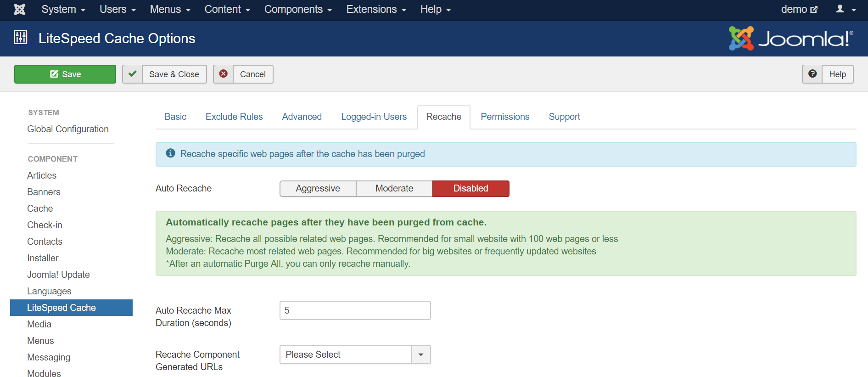
Task: Click the Joomla logo icon in the top menu bar
Action: point(20,9)
